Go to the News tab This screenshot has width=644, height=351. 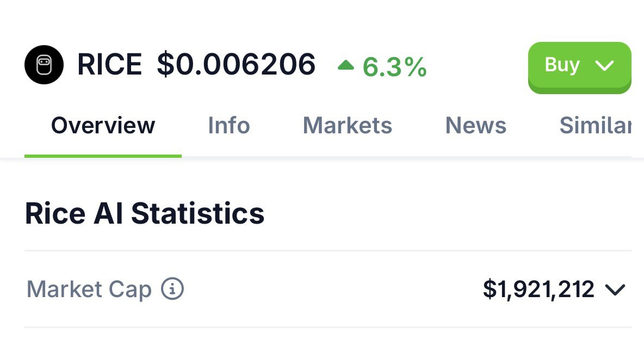point(475,125)
